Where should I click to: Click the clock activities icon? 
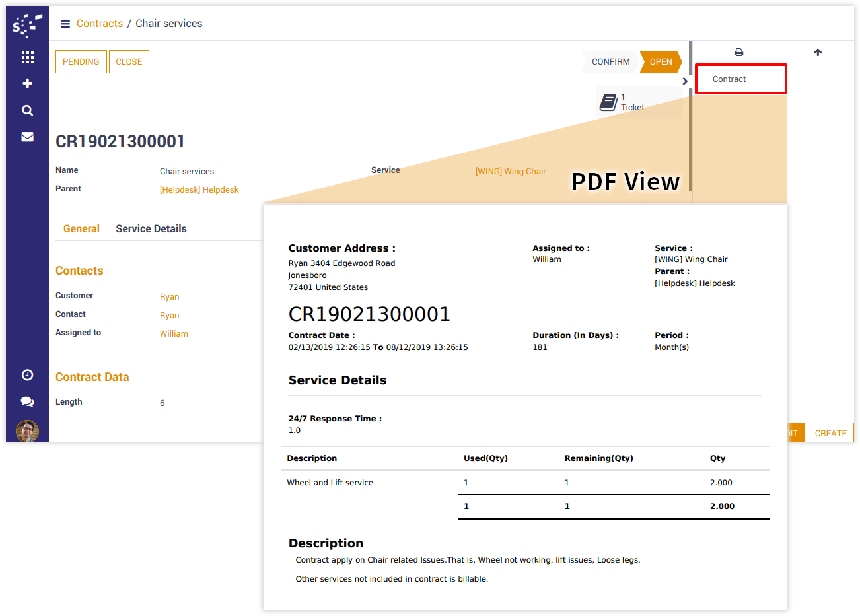(27, 375)
